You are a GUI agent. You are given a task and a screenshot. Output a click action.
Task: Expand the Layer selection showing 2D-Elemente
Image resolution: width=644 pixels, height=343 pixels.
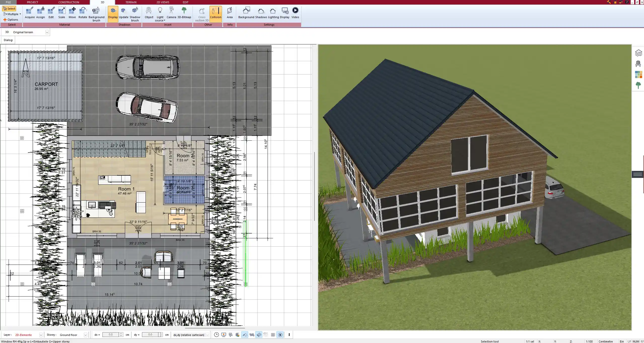click(41, 335)
